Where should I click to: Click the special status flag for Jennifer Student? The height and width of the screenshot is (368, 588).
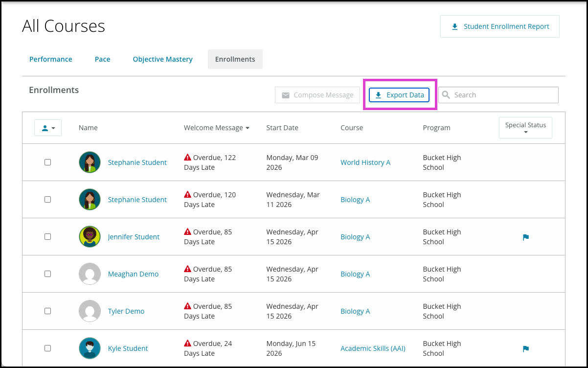tap(526, 237)
